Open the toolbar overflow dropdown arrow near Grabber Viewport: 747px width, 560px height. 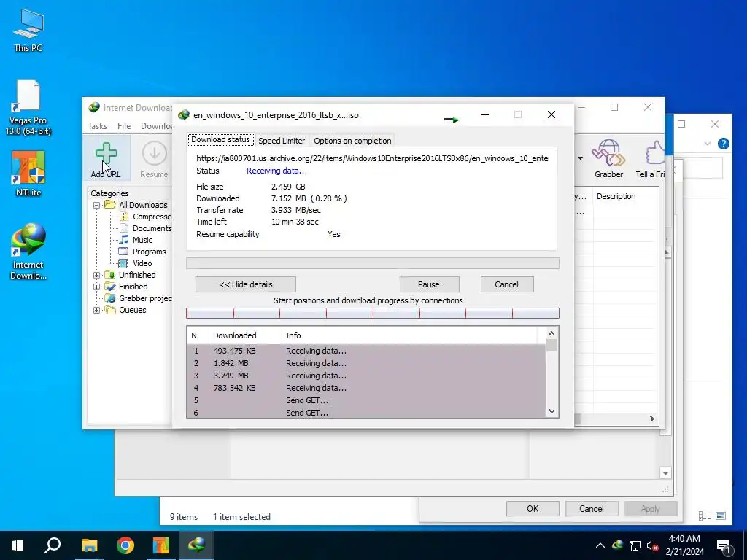pyautogui.click(x=580, y=158)
